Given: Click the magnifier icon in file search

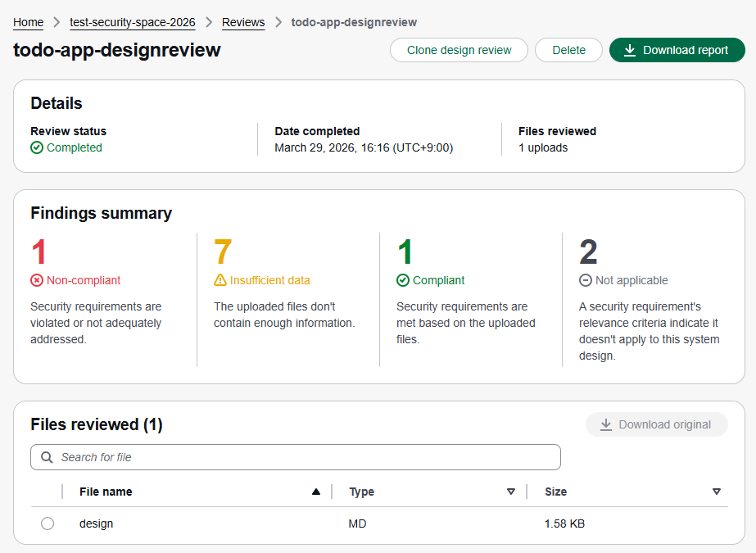Looking at the screenshot, I should [x=47, y=457].
